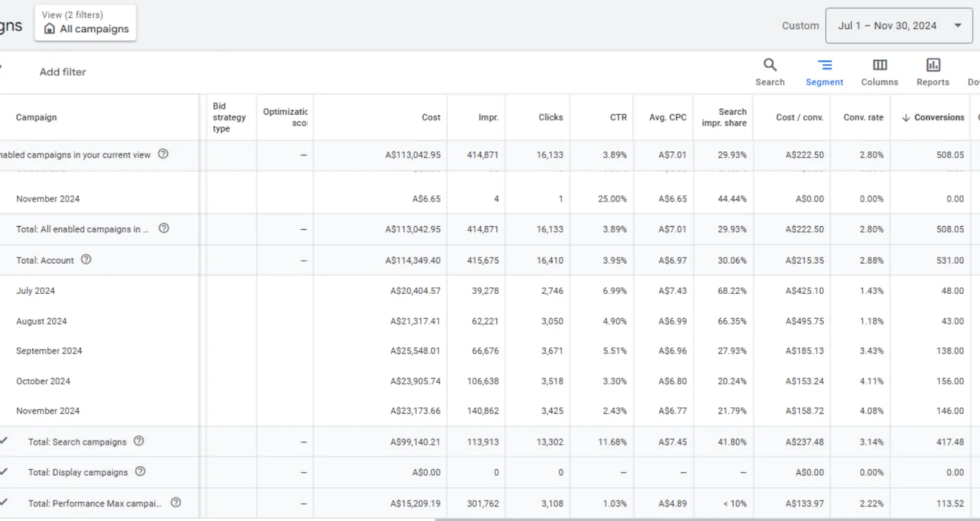Click Add filter
The image size is (980, 521).
[x=62, y=72]
